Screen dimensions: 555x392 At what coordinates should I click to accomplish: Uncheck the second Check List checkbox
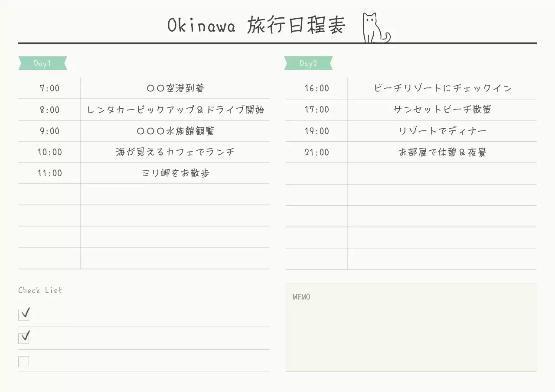[23, 337]
